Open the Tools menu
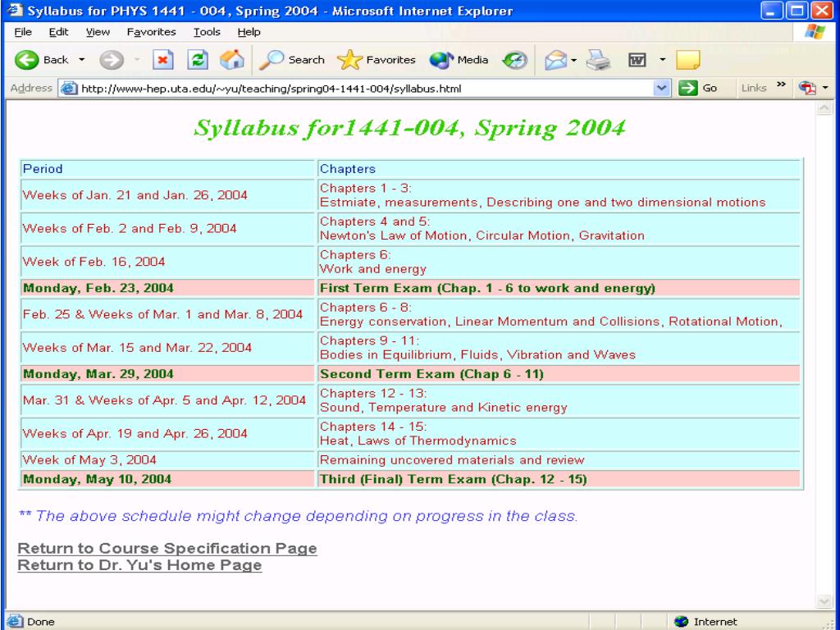The width and height of the screenshot is (840, 630). [x=207, y=32]
